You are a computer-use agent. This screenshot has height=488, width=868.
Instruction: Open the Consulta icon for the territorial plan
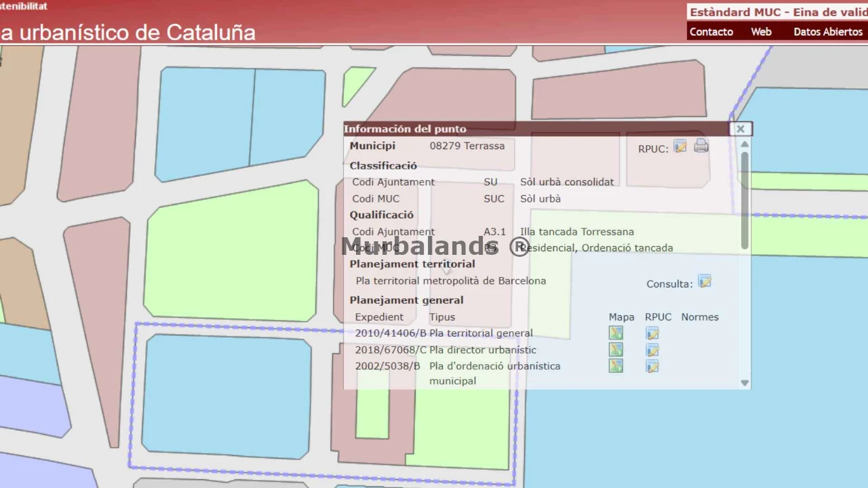[705, 281]
